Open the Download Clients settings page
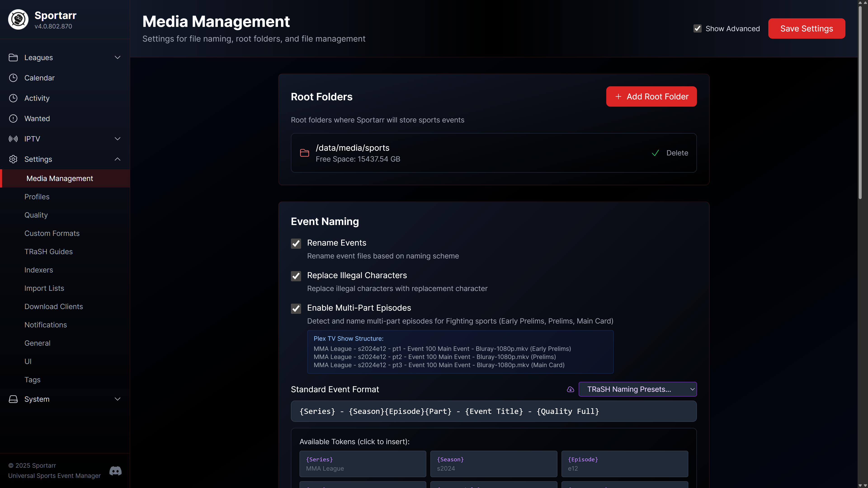868x488 pixels. coord(65,307)
